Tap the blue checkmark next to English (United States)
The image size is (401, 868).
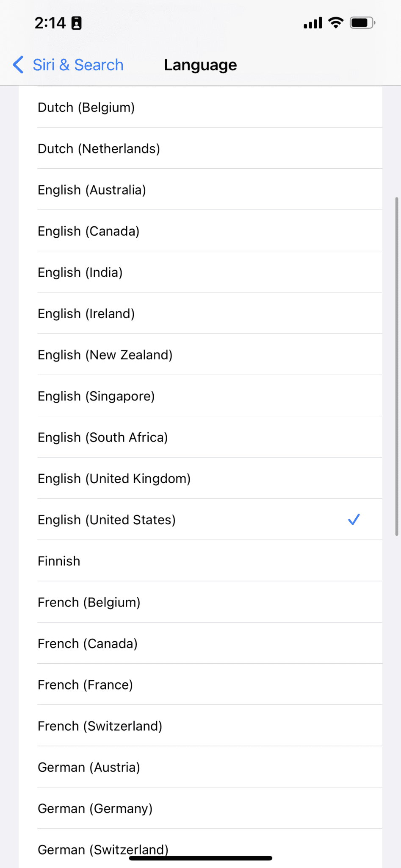tap(353, 519)
